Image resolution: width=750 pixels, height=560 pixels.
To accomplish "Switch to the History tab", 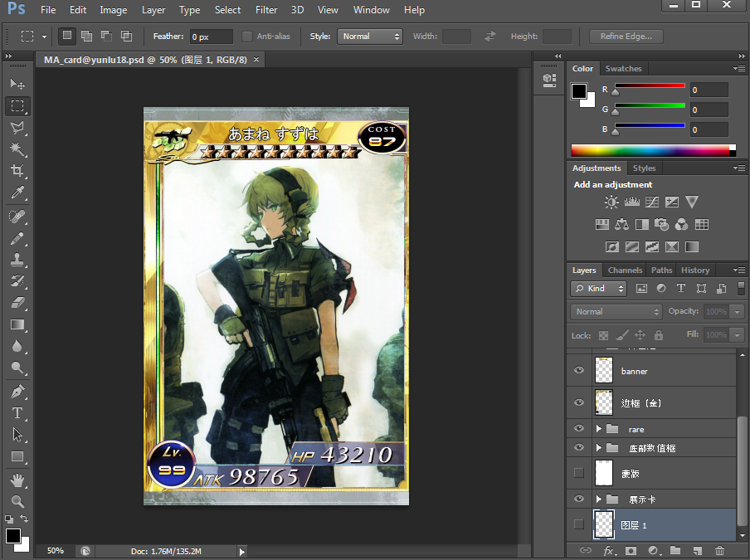I will click(695, 270).
